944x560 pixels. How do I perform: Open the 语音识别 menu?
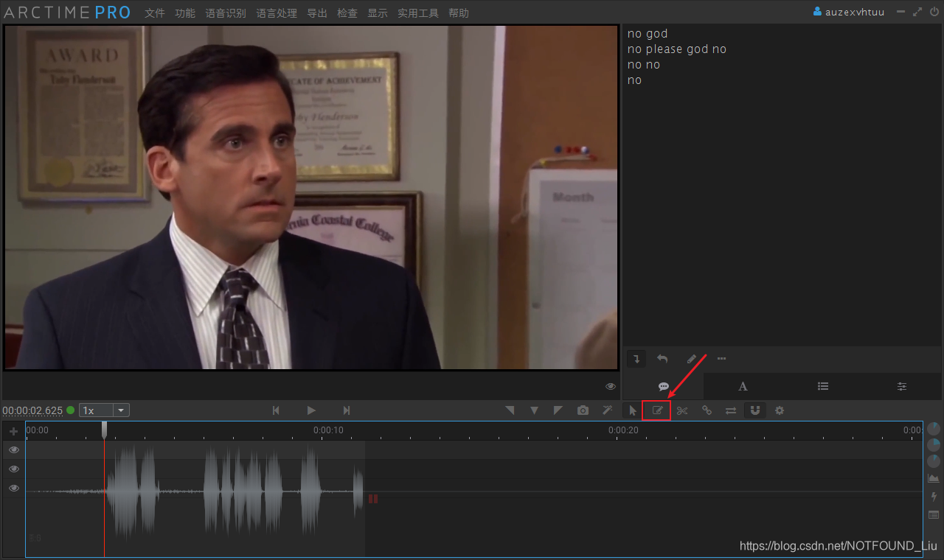(226, 13)
